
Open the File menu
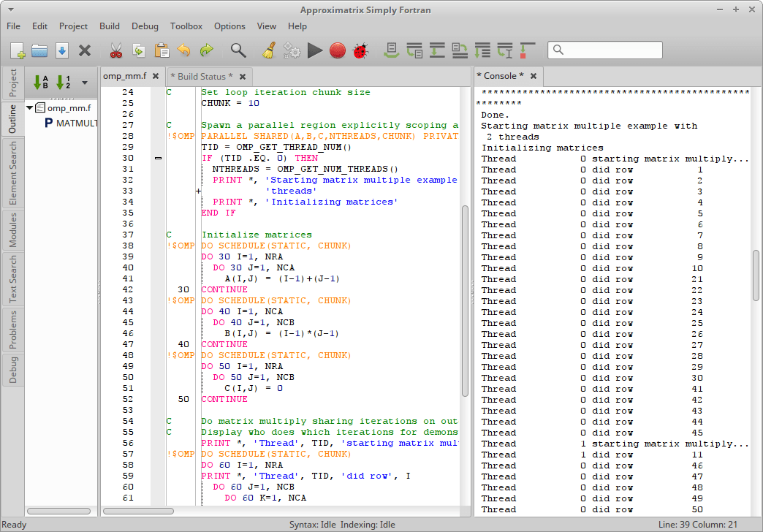click(14, 26)
